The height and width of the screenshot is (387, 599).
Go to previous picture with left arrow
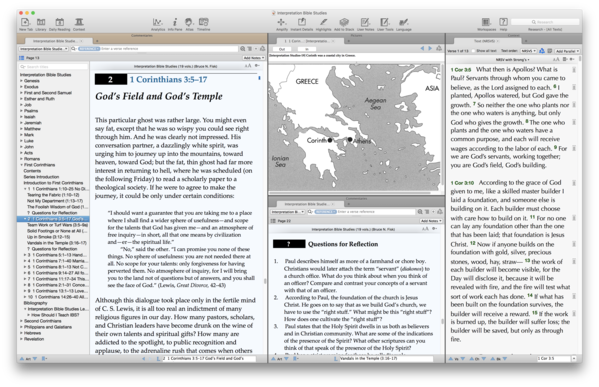[x=422, y=49]
